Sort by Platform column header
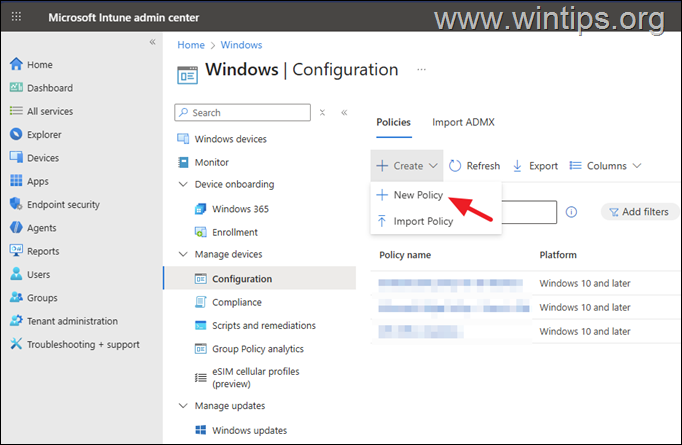 (558, 255)
